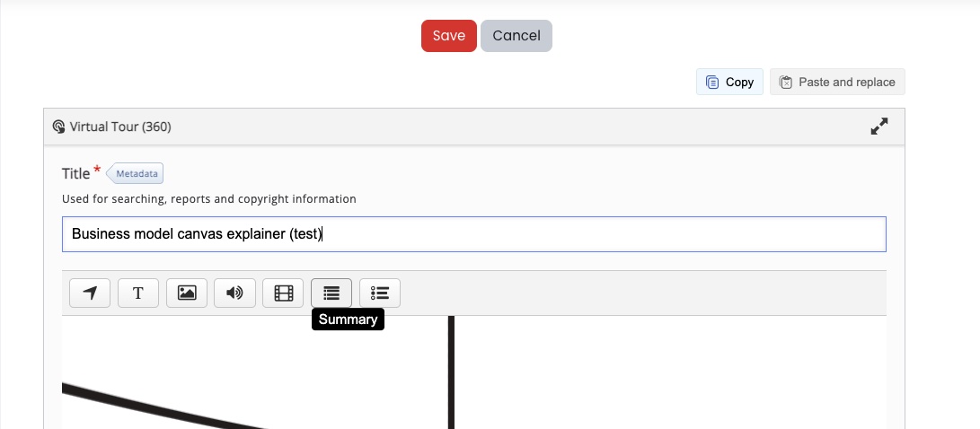Open the Metadata tag next to Title
Screen dimensions: 980x429
point(135,173)
